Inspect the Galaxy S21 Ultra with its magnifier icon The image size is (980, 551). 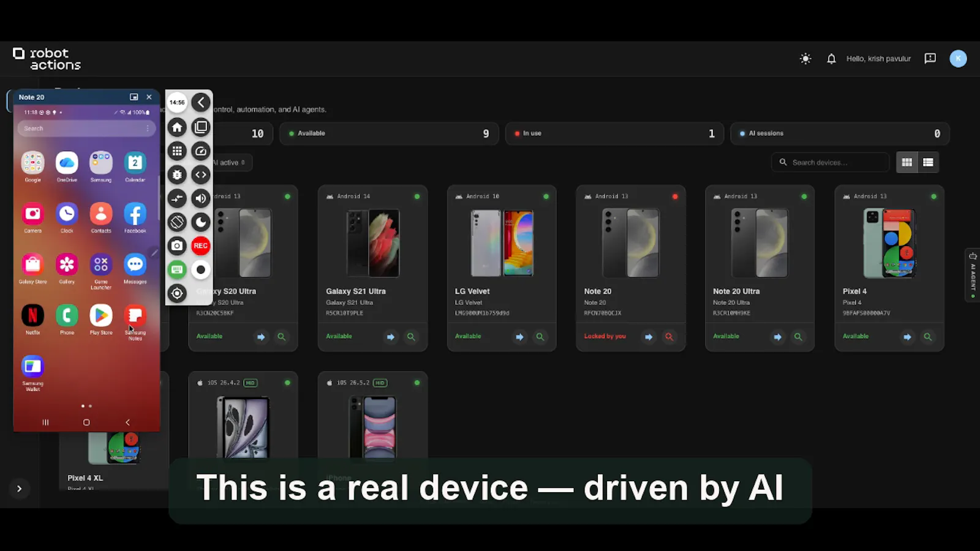coord(411,337)
